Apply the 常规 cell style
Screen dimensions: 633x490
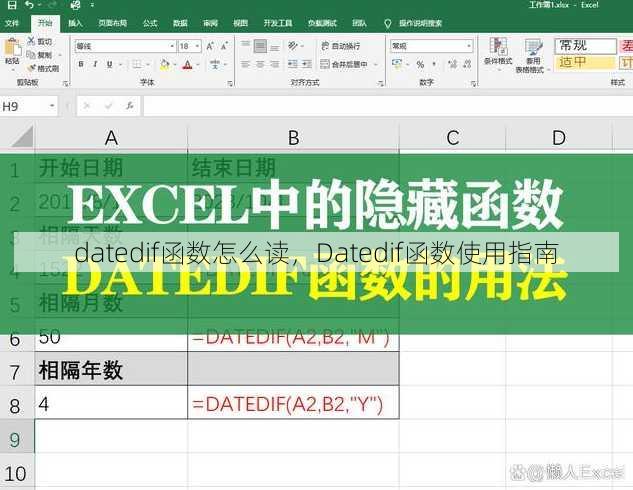click(x=585, y=46)
